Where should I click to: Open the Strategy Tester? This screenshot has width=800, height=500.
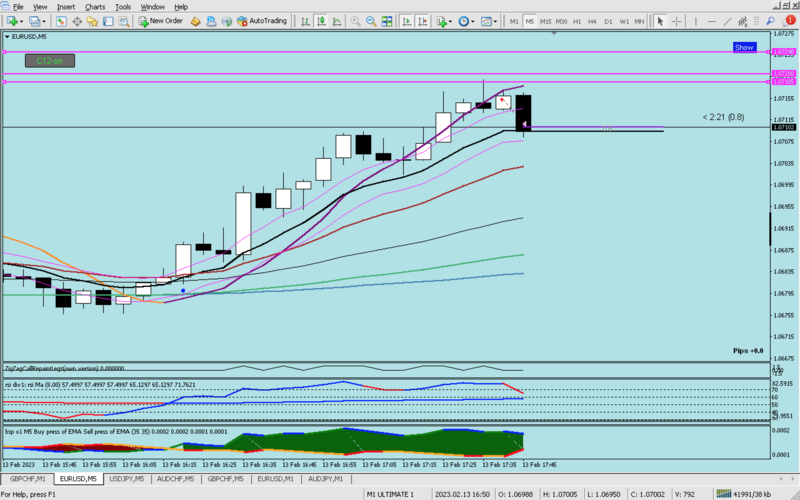[123, 21]
